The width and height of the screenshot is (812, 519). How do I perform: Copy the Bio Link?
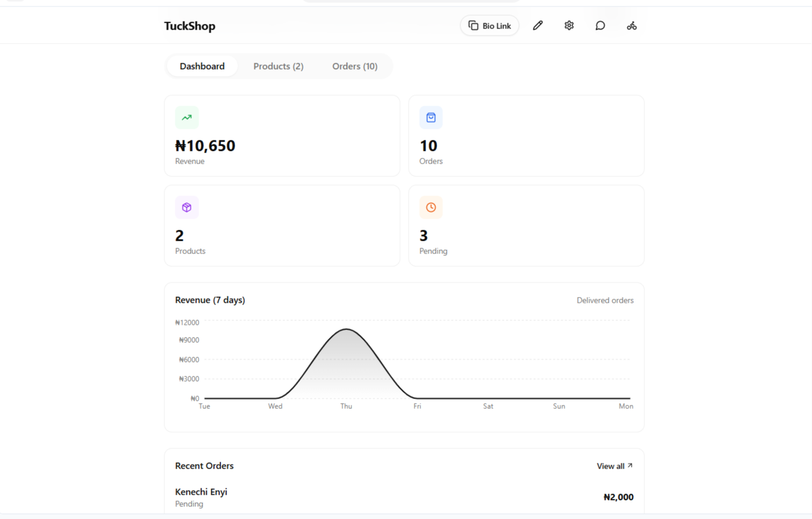pos(489,26)
